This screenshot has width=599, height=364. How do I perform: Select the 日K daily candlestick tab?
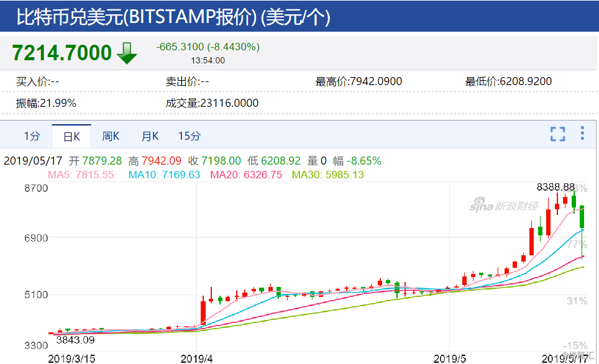pyautogui.click(x=71, y=135)
